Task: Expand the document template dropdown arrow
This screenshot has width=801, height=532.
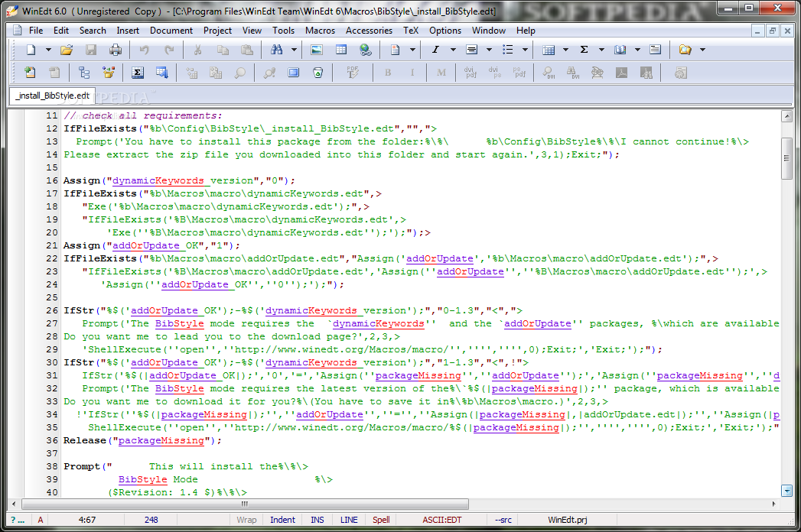Action: pos(412,50)
